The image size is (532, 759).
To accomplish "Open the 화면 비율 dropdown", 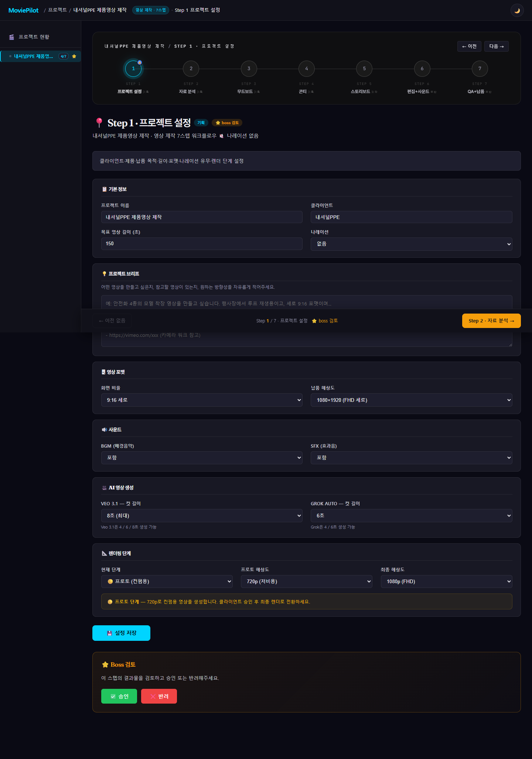I will coord(202,400).
